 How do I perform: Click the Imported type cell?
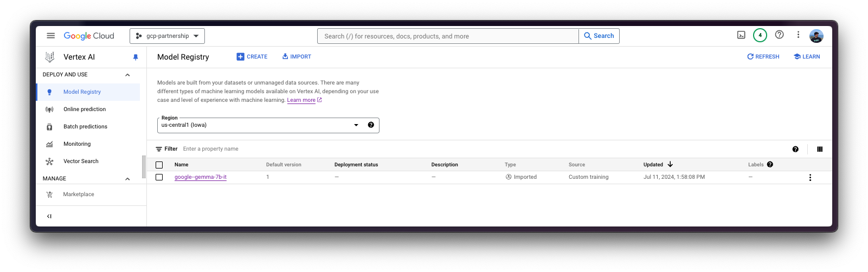[x=521, y=177]
